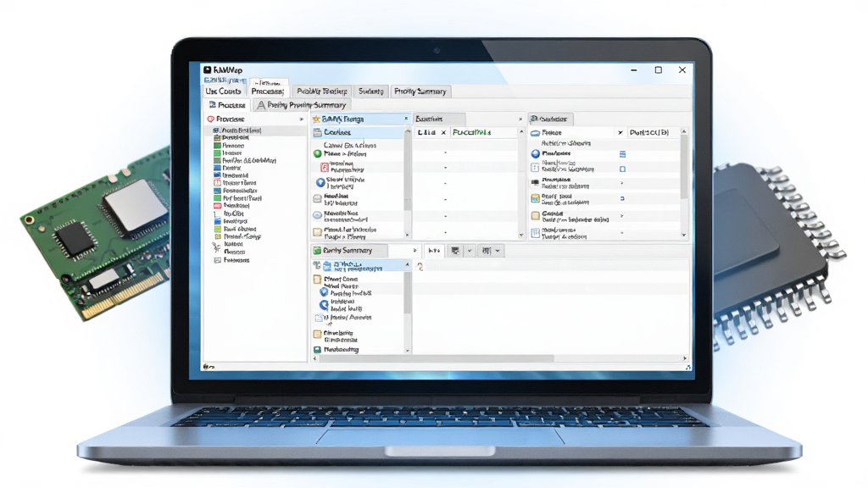
Task: Open dropdown arrow beside first lower toolbar button
Action: [x=470, y=251]
